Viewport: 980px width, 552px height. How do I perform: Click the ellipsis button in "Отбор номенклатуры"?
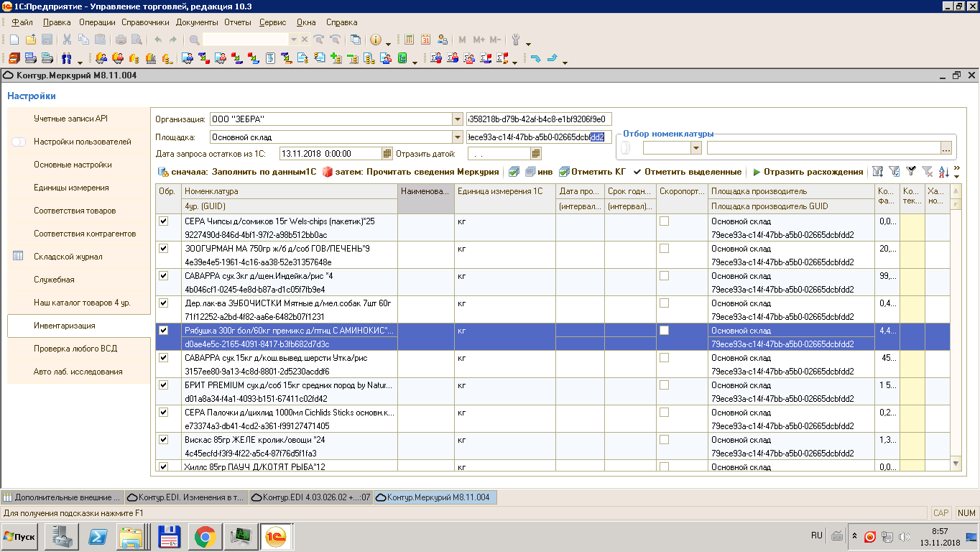coord(946,147)
